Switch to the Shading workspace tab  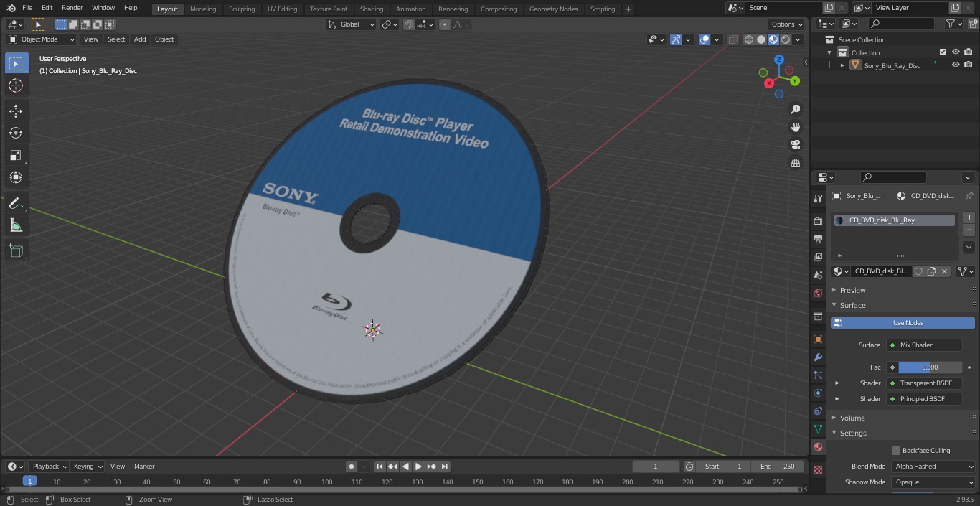[372, 9]
